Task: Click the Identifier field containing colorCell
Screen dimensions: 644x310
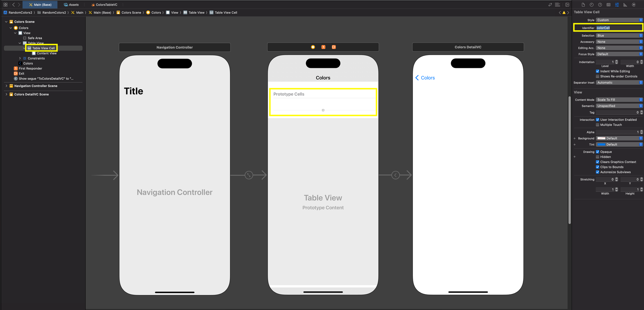Action: [619, 28]
